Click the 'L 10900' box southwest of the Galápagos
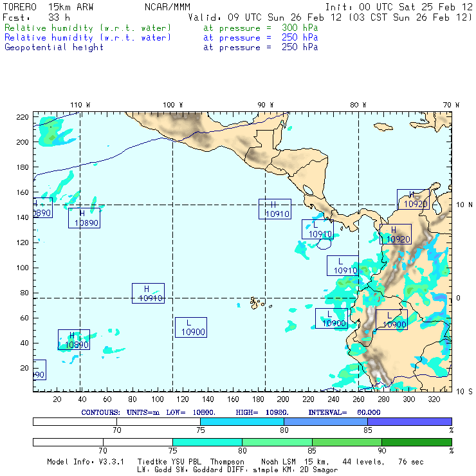 pyautogui.click(x=191, y=327)
